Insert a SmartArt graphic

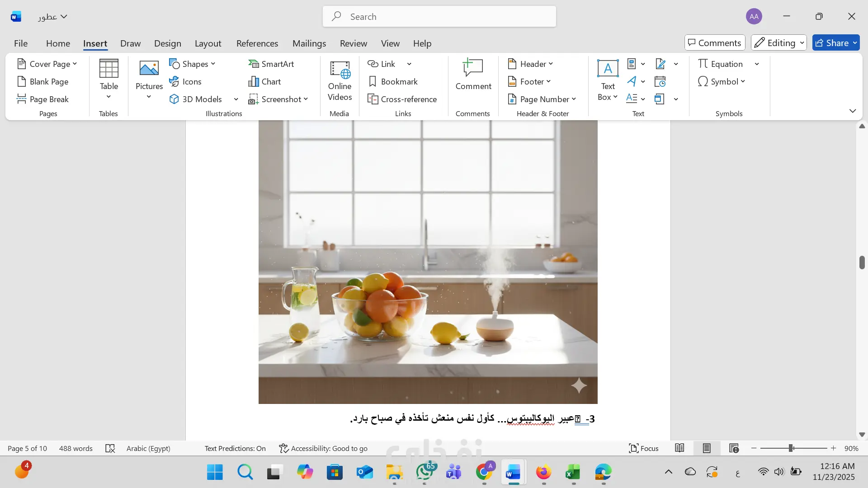point(271,64)
